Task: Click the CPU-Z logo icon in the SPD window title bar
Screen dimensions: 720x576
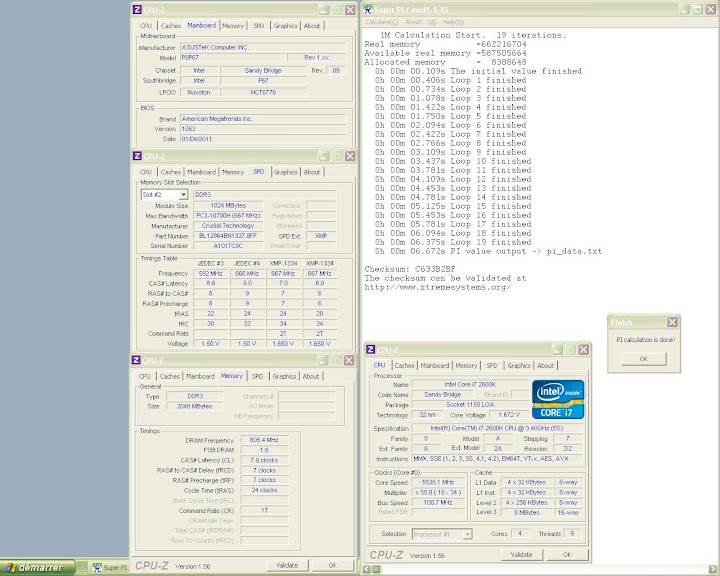Action: pyautogui.click(x=137, y=156)
